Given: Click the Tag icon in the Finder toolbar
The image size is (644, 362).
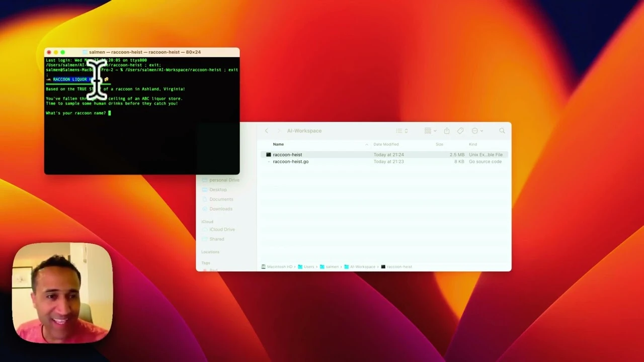Looking at the screenshot, I should (x=460, y=131).
